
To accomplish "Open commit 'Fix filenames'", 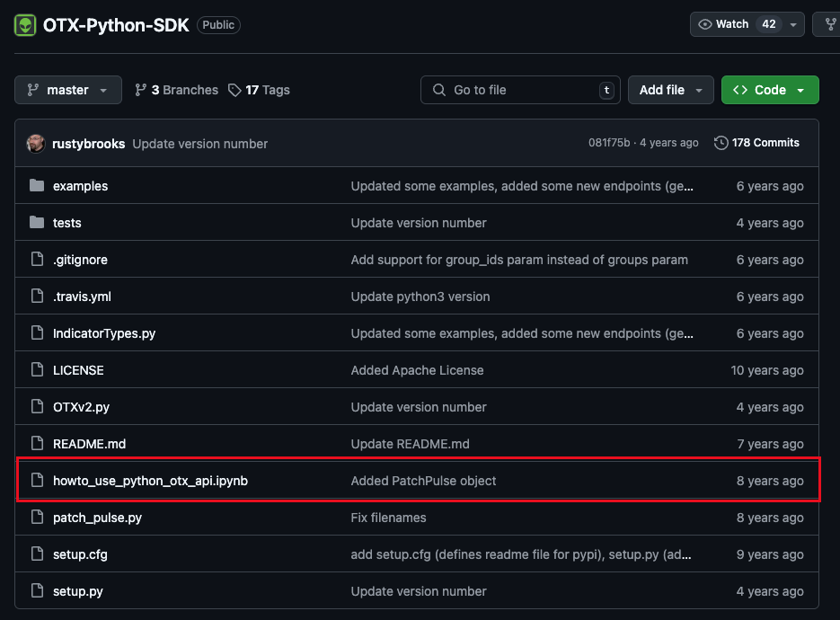I will click(388, 518).
